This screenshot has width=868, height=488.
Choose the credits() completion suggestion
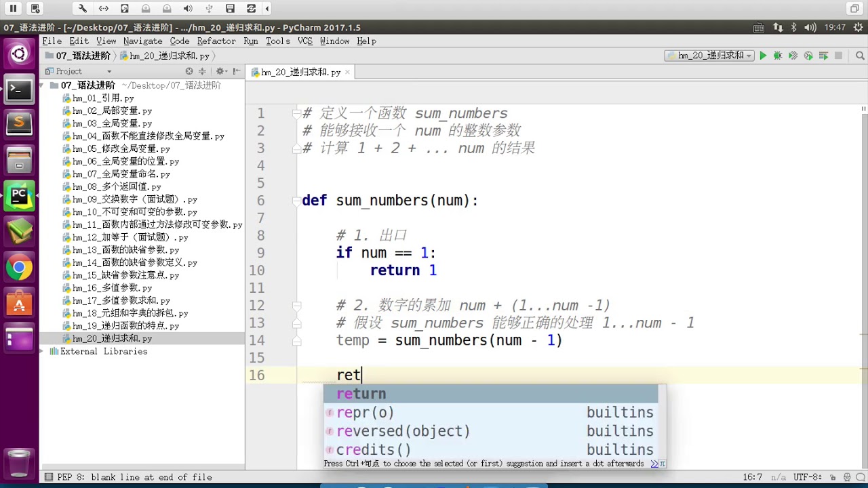[x=490, y=449]
